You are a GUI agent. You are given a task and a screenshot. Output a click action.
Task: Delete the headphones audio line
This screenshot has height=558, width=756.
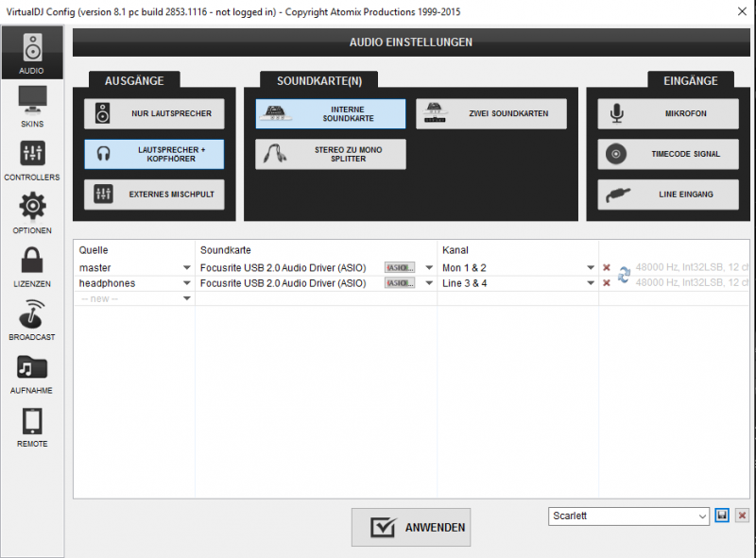[607, 283]
